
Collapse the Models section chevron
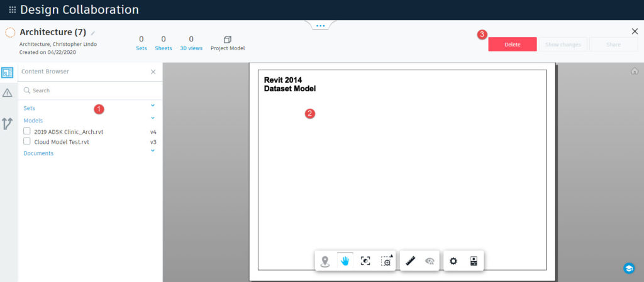point(153,118)
